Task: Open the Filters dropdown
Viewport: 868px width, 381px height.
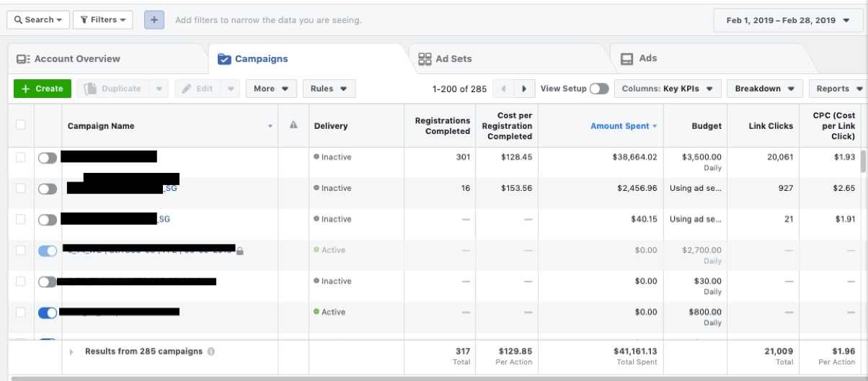Action: [x=102, y=19]
